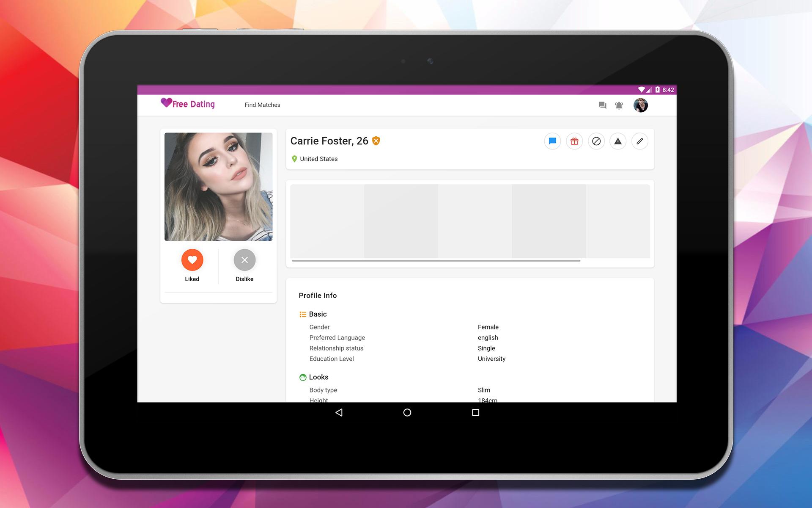Open Carrie Foster's profile photo
Viewport: 812px width, 508px height.
218,187
